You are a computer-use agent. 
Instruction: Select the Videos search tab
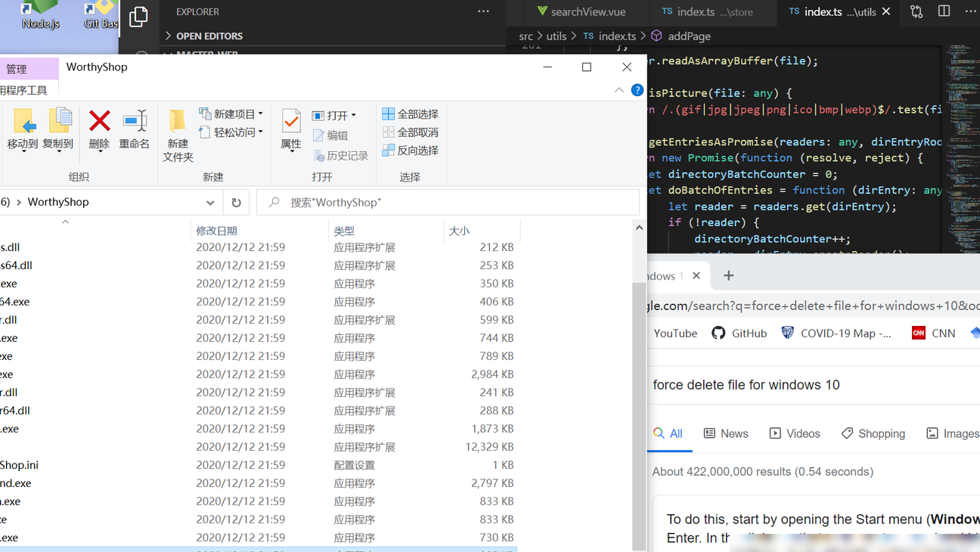coord(795,433)
